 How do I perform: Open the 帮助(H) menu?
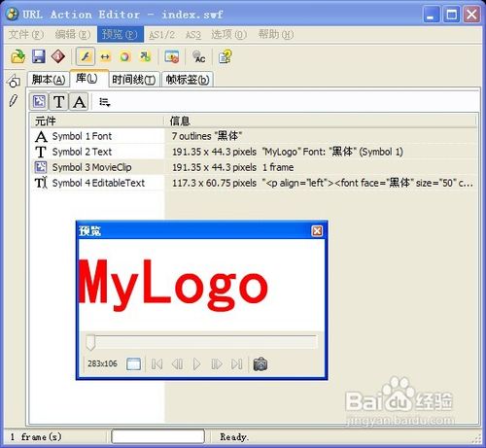[x=276, y=34]
